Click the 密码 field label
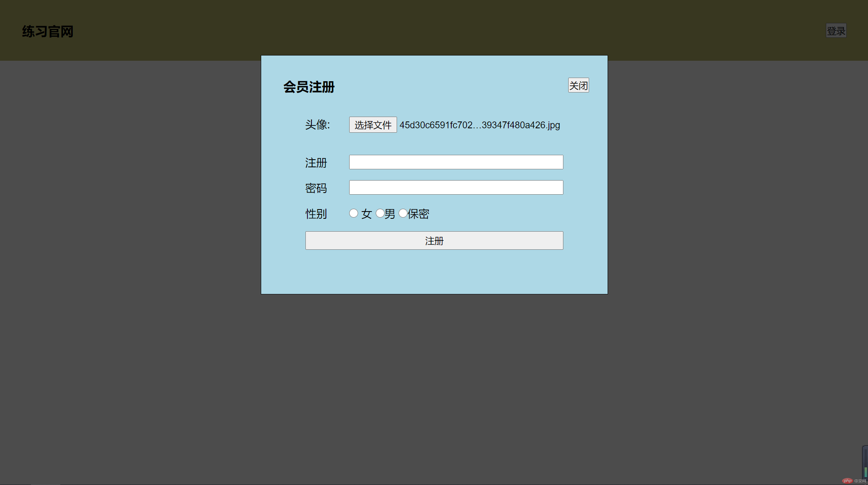 tap(316, 188)
